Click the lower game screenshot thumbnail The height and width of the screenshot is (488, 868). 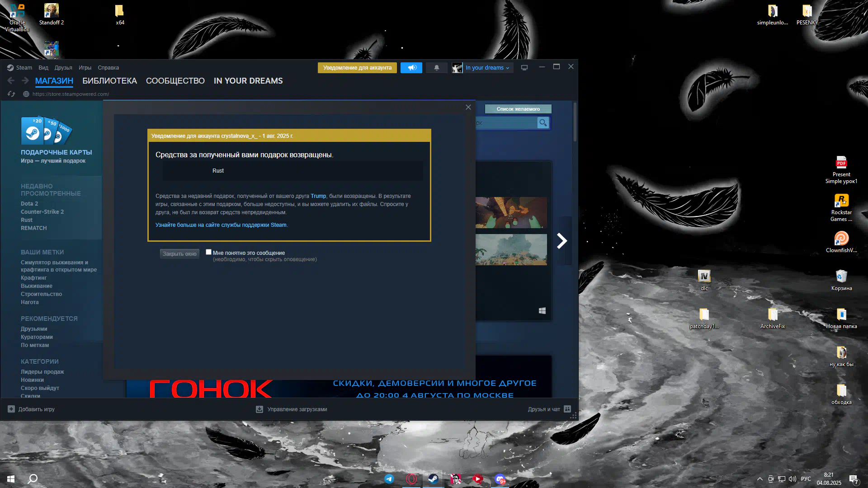pyautogui.click(x=511, y=249)
